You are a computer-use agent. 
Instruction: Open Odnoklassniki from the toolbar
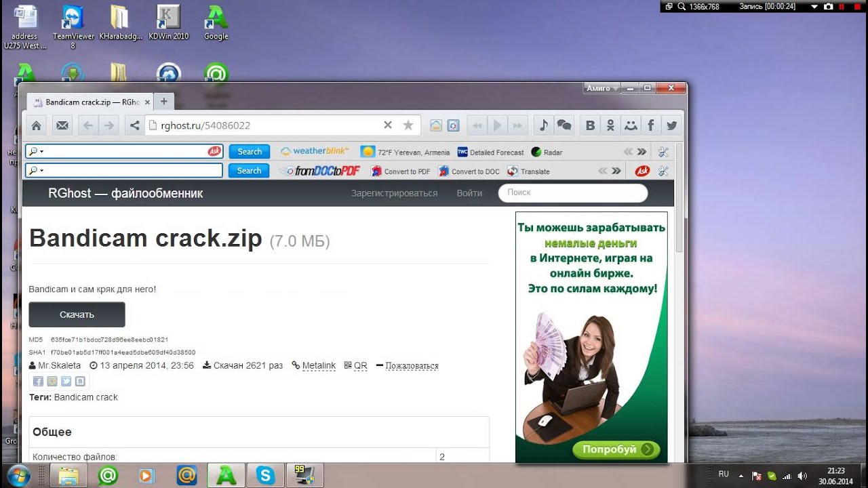pyautogui.click(x=610, y=125)
